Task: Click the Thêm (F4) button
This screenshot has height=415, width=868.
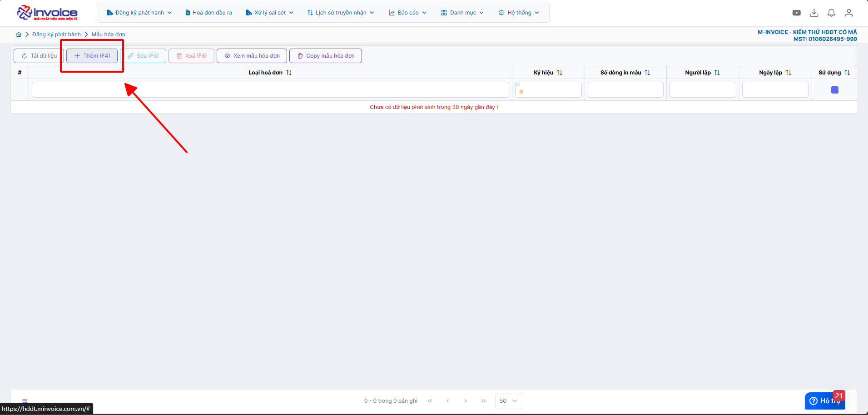Action: 92,56
